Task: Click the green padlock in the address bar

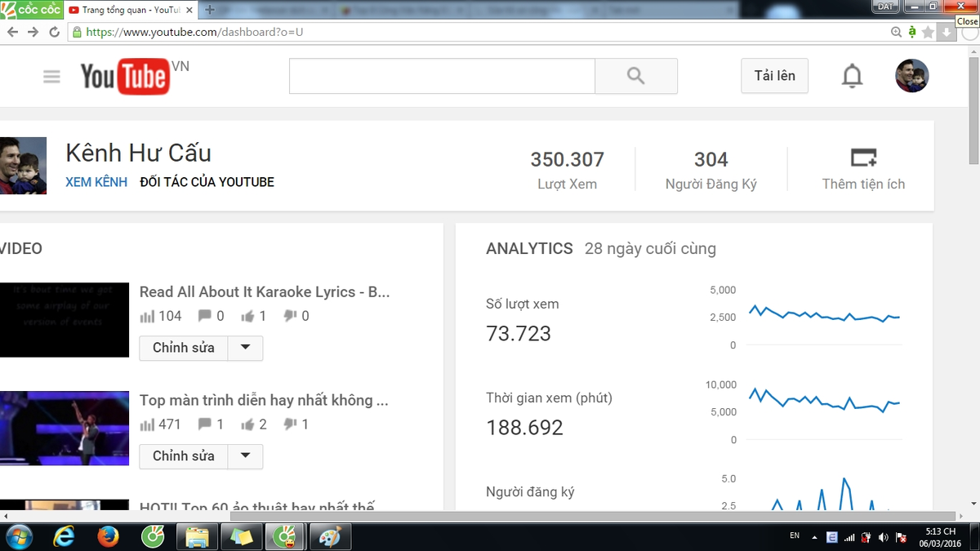Action: [x=77, y=32]
